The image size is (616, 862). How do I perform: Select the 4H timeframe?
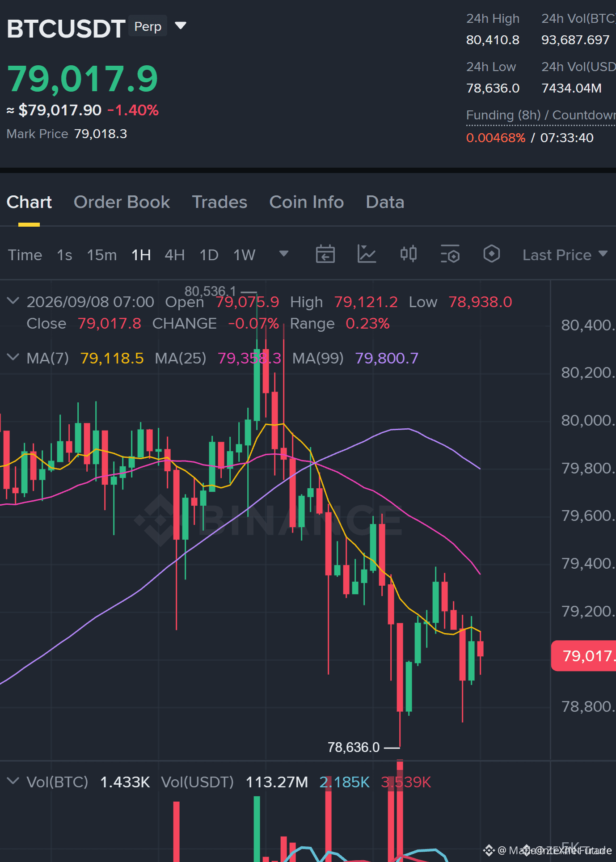[x=175, y=255]
